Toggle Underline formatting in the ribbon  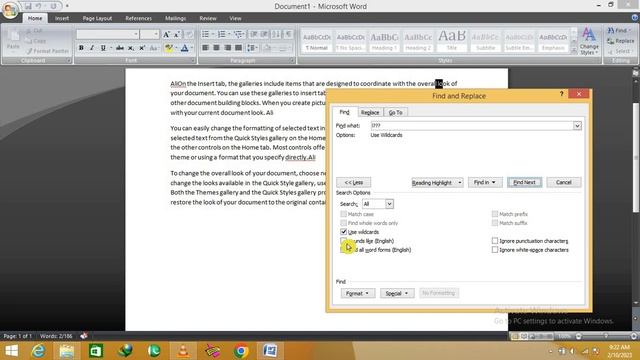click(103, 48)
